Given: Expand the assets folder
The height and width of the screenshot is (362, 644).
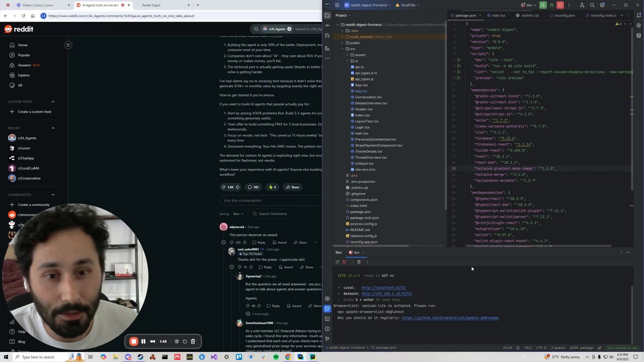Looking at the screenshot, I should 347,55.
